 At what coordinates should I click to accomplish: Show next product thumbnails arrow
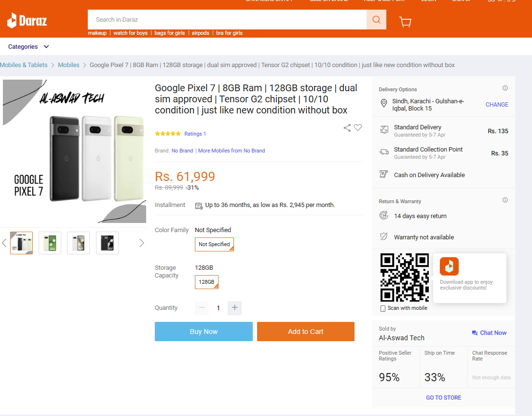[x=142, y=243]
